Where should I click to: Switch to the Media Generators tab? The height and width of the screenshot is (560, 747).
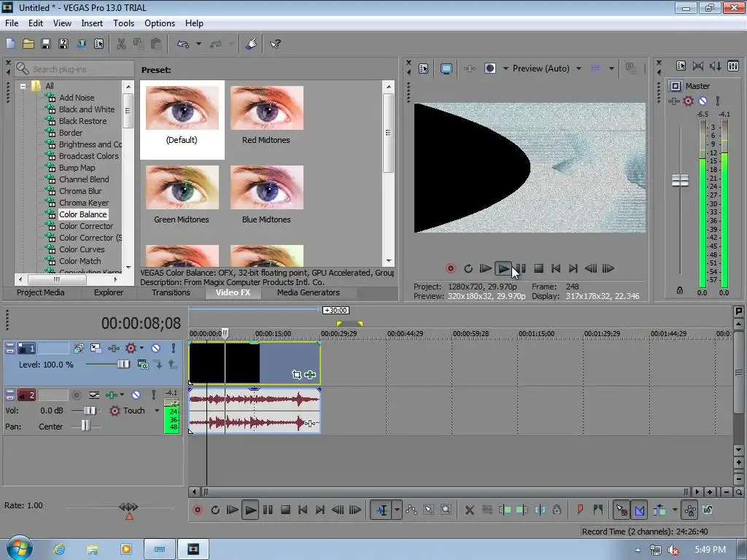coord(309,292)
